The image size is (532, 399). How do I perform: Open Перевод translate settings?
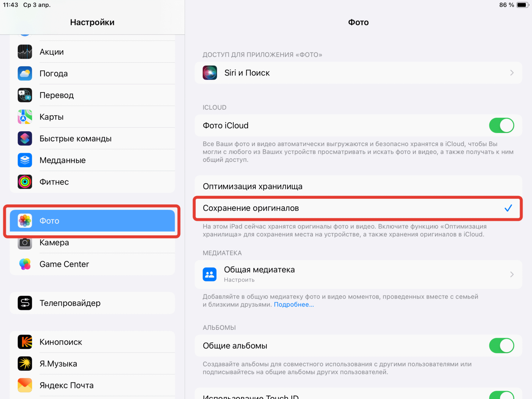(x=25, y=95)
